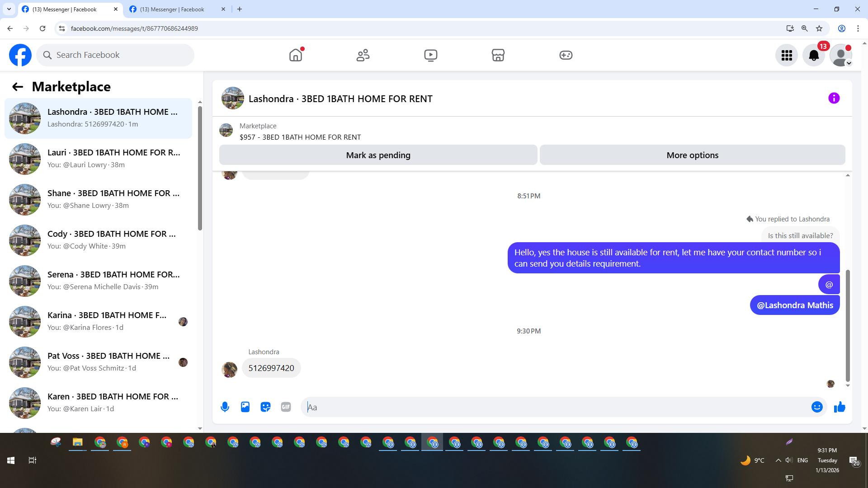Click the More options button
This screenshot has width=868, height=488.
[692, 155]
